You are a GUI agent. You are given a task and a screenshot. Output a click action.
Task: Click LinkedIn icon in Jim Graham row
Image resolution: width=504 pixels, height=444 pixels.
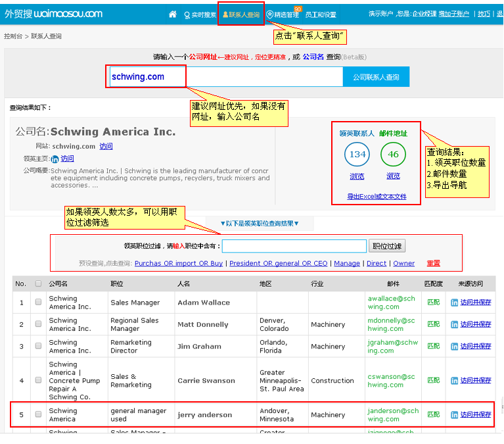(x=454, y=346)
